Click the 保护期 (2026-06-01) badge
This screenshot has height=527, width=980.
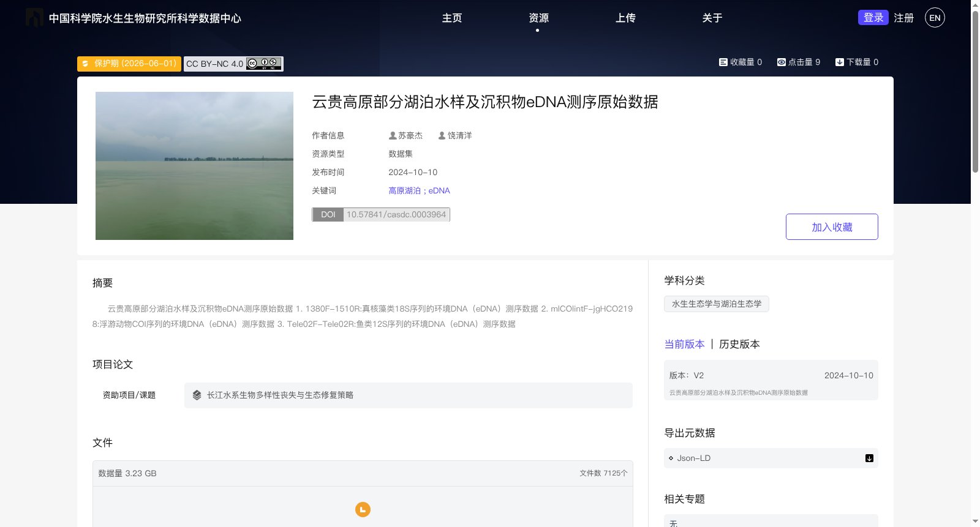point(129,64)
